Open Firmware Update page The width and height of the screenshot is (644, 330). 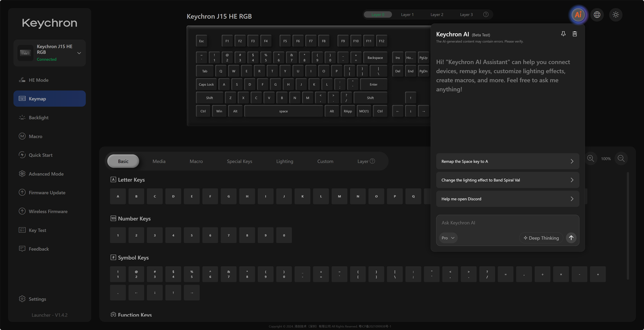tap(49, 193)
